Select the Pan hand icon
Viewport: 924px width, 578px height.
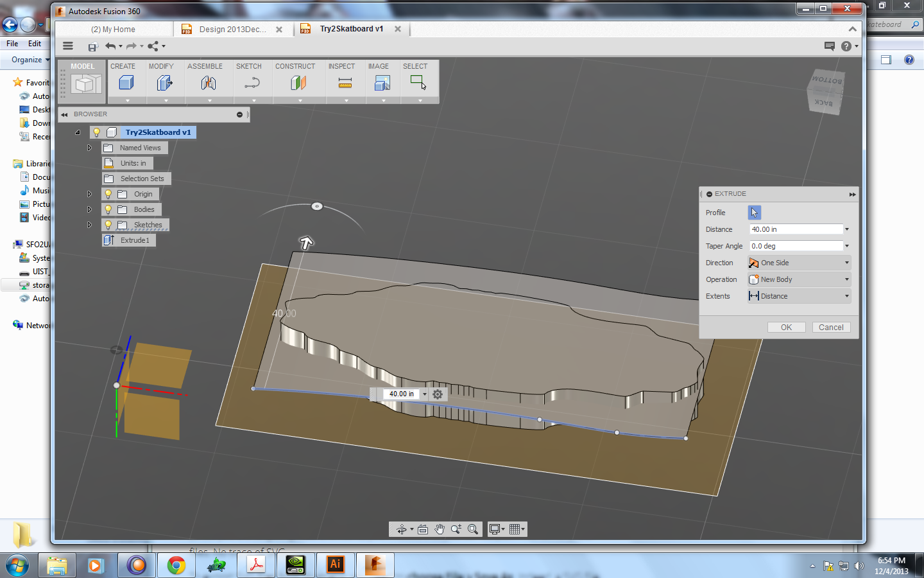point(440,529)
